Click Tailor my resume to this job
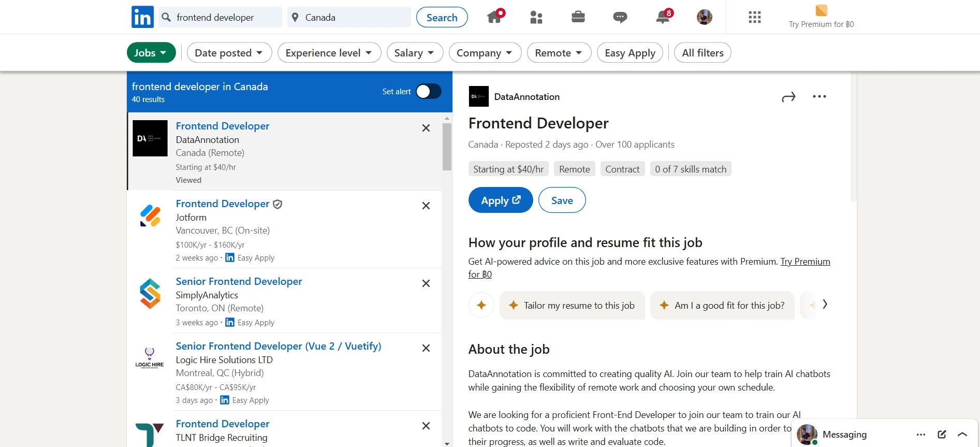Image resolution: width=980 pixels, height=447 pixels. [x=572, y=306]
